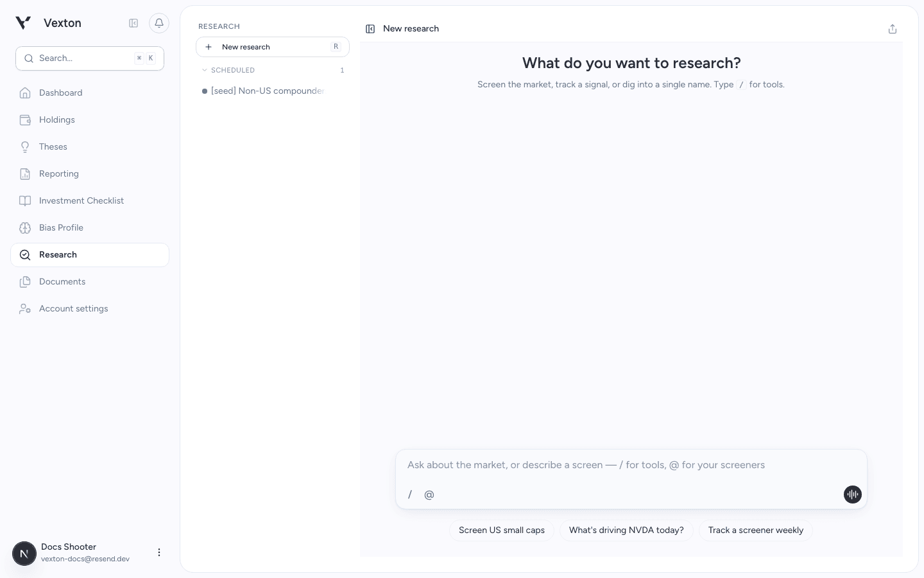Click the Vexton logo icon

(23, 23)
